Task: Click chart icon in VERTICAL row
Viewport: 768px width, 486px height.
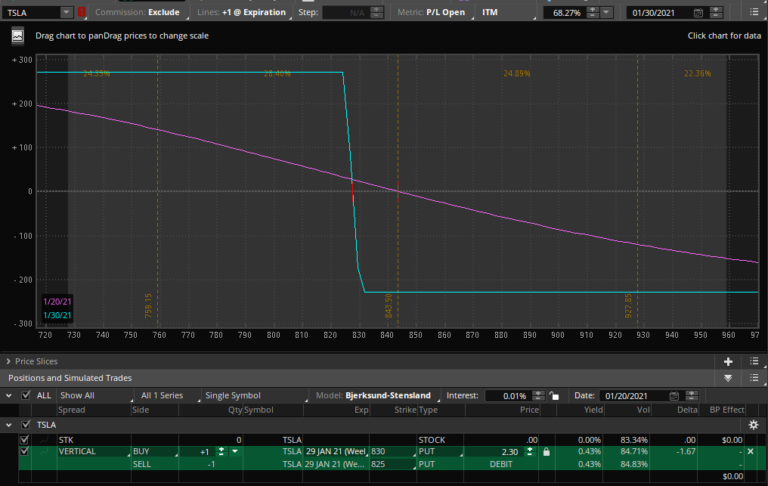Action: pyautogui.click(x=45, y=451)
